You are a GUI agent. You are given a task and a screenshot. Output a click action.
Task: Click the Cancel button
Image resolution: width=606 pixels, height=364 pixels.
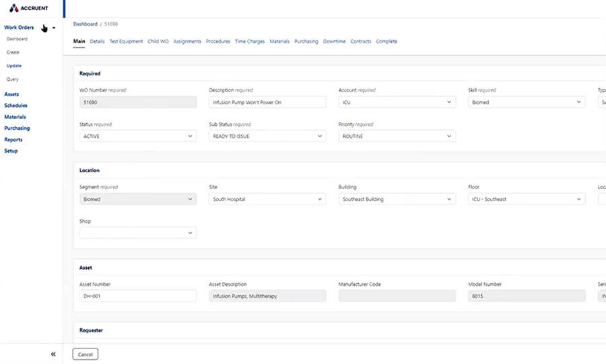pyautogui.click(x=86, y=355)
